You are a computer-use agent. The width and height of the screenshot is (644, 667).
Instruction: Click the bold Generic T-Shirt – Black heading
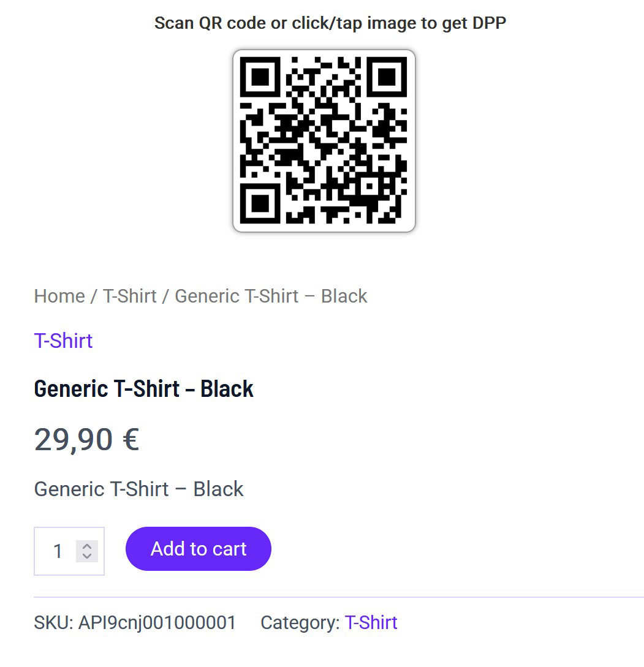click(x=143, y=389)
